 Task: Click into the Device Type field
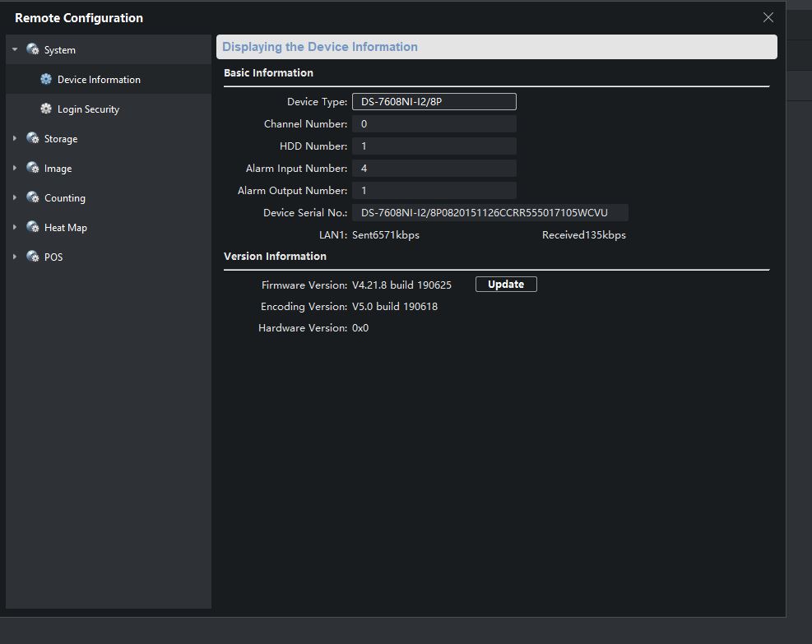(434, 102)
